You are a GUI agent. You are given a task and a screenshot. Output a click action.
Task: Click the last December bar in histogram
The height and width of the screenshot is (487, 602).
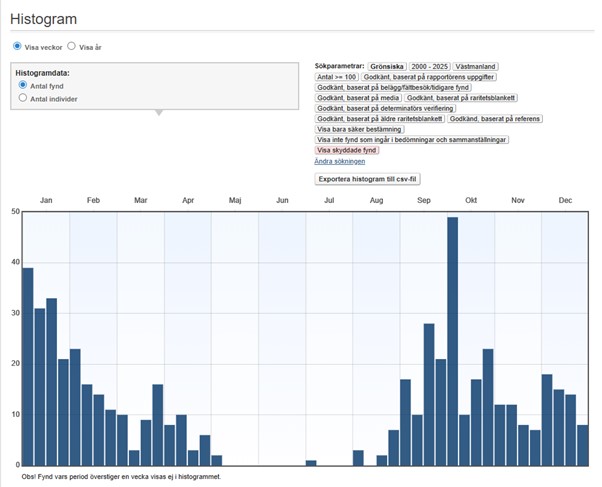tap(583, 446)
